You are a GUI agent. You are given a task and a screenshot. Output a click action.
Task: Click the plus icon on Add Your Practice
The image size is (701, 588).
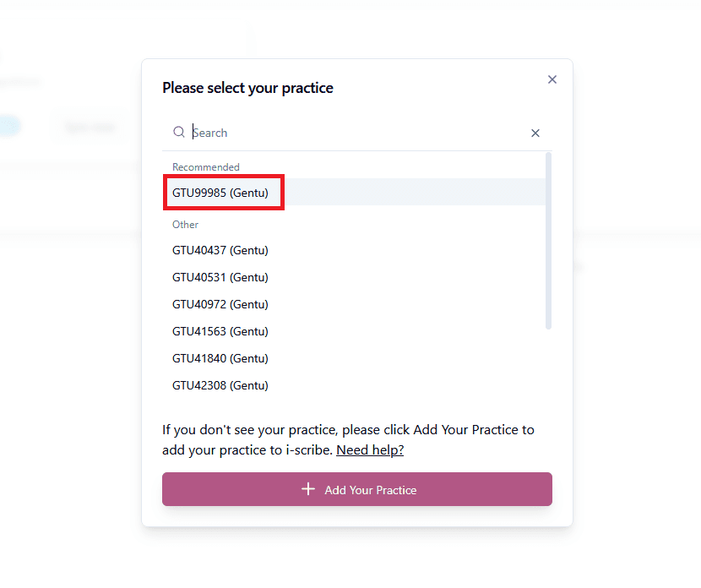(308, 489)
